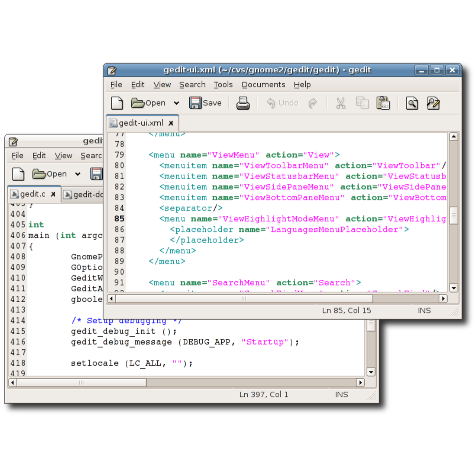This screenshot has width=476, height=476.
Task: Click 'gedit_debug_init ();' on line 415
Action: [124, 331]
